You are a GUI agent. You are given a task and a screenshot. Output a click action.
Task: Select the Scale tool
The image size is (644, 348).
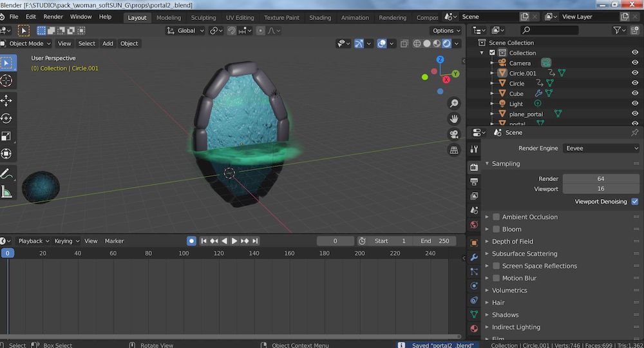coord(6,136)
